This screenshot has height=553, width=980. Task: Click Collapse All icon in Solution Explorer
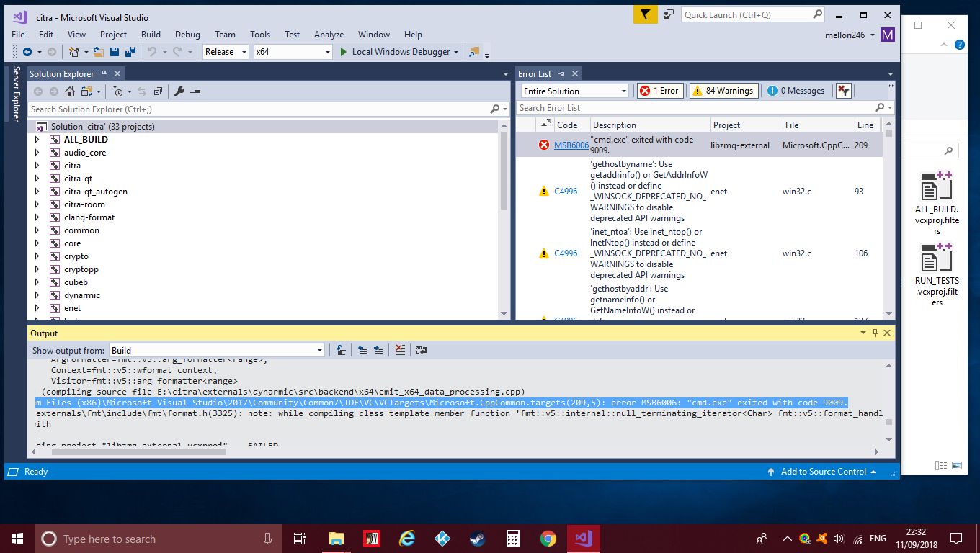tap(156, 91)
